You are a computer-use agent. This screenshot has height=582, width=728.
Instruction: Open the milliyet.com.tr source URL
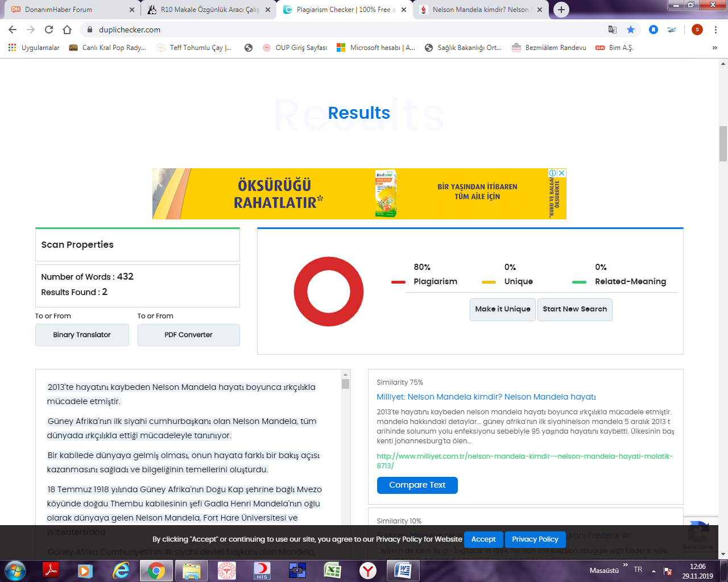525,461
